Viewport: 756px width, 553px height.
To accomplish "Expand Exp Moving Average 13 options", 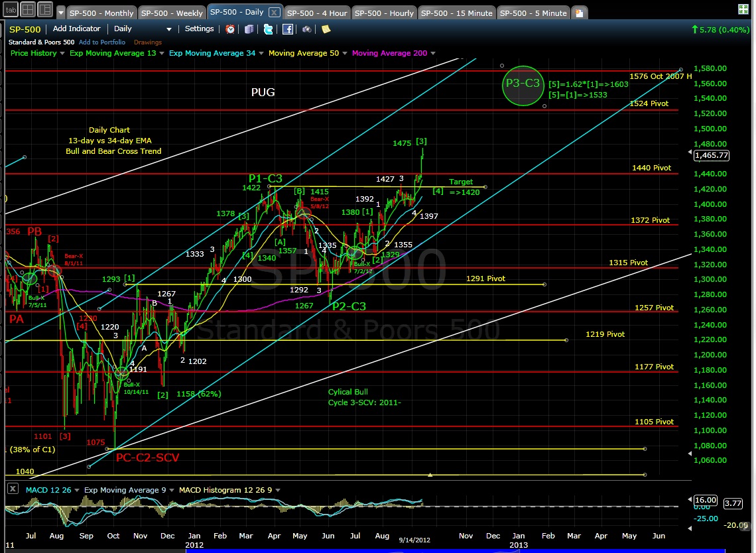I will click(x=160, y=53).
